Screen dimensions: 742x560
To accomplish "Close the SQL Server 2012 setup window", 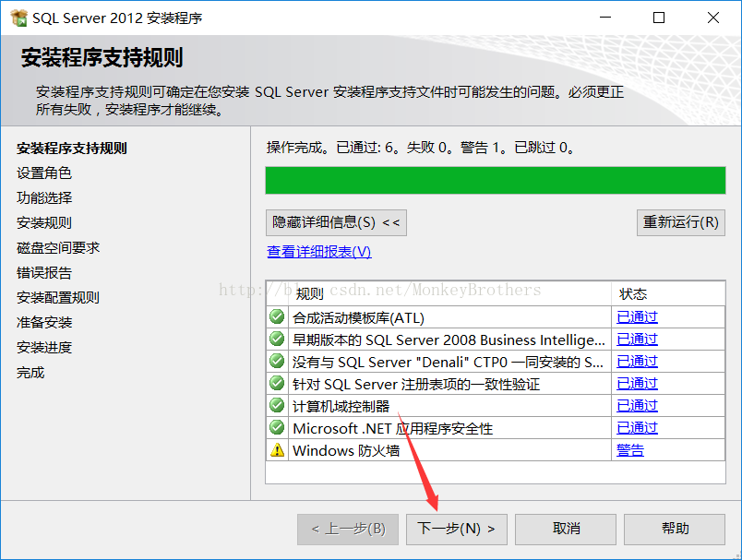I will (x=713, y=18).
